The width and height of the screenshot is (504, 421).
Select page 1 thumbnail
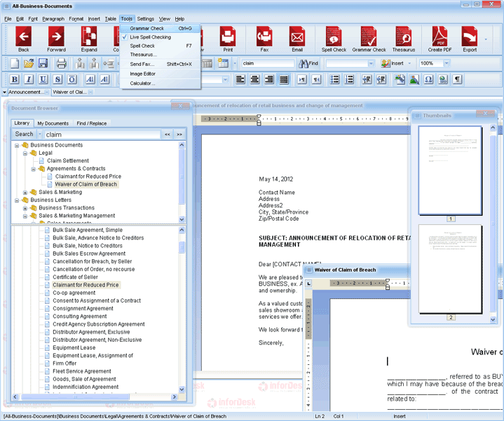[450, 170]
